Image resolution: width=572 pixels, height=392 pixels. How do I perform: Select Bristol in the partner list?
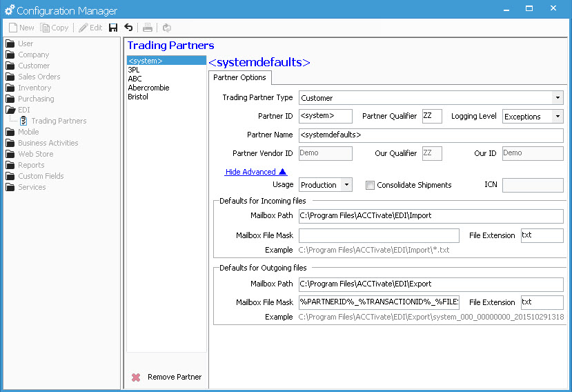(x=166, y=97)
